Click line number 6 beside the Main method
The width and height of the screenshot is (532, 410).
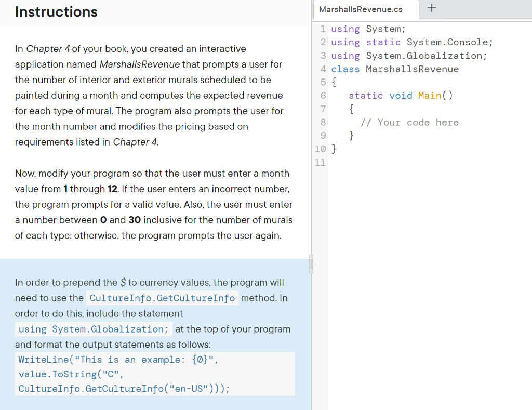tap(323, 96)
